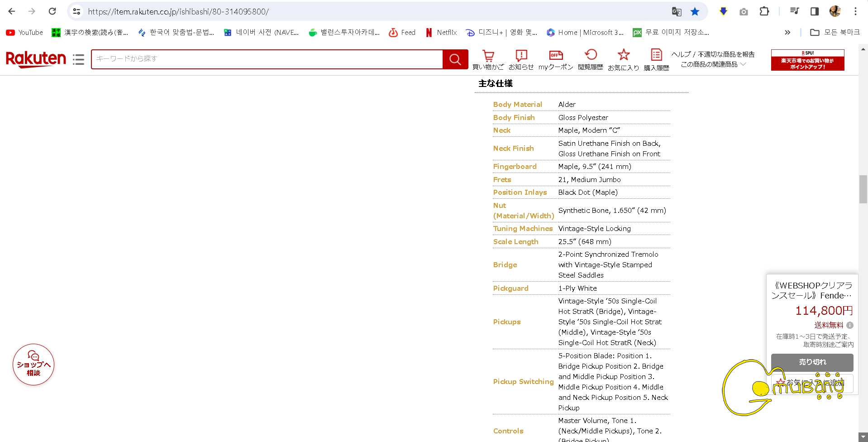868x442 pixels.
Task: Click the SPU point-up banner
Action: [808, 60]
